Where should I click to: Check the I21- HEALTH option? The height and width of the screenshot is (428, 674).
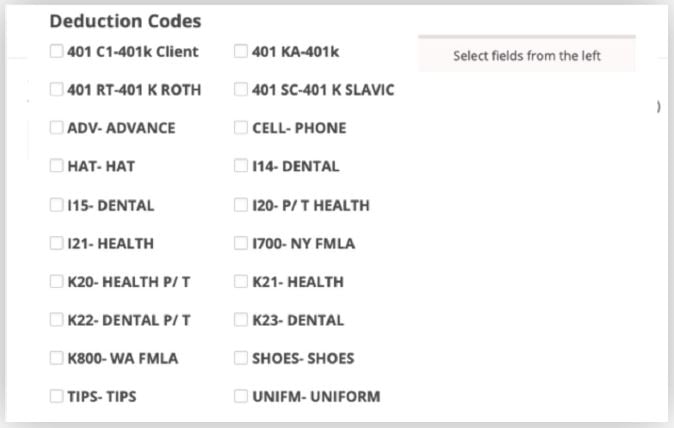tap(57, 243)
